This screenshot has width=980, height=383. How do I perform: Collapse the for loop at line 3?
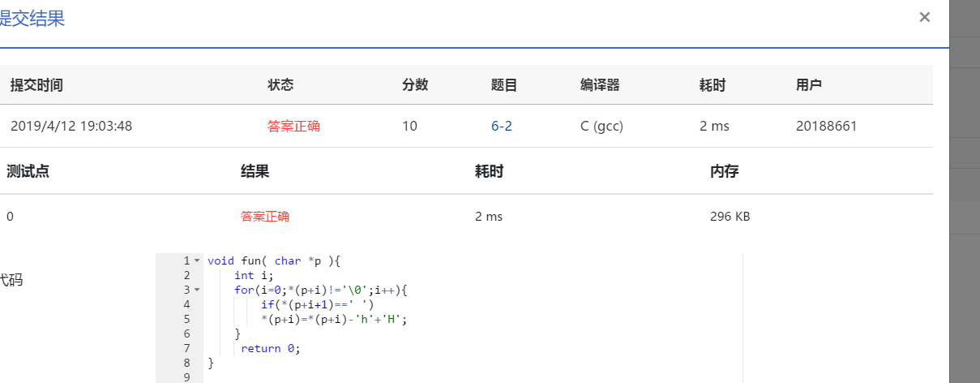tap(197, 290)
